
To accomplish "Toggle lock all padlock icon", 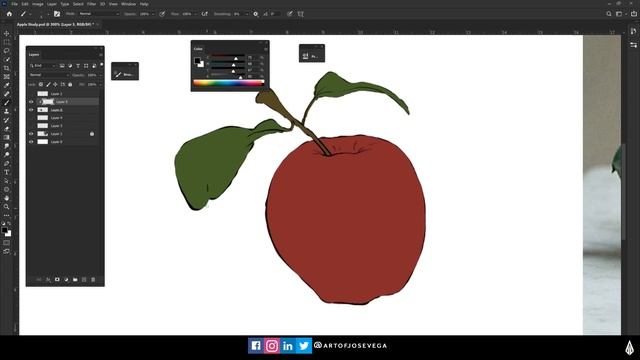I will (x=70, y=84).
